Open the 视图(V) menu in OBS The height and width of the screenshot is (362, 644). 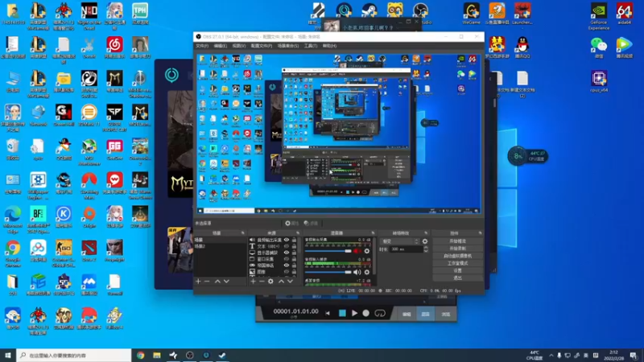pos(238,46)
